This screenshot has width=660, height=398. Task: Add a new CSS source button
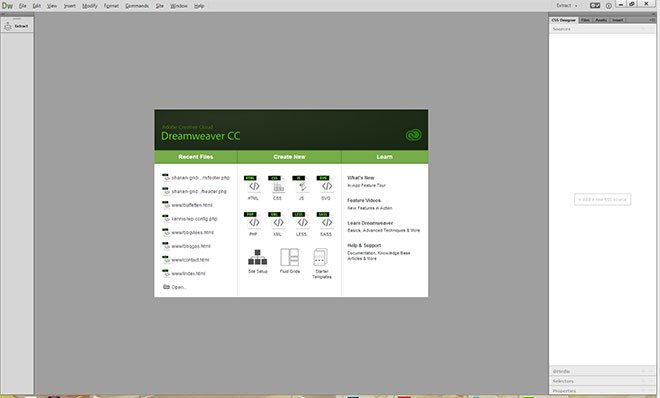tap(602, 199)
